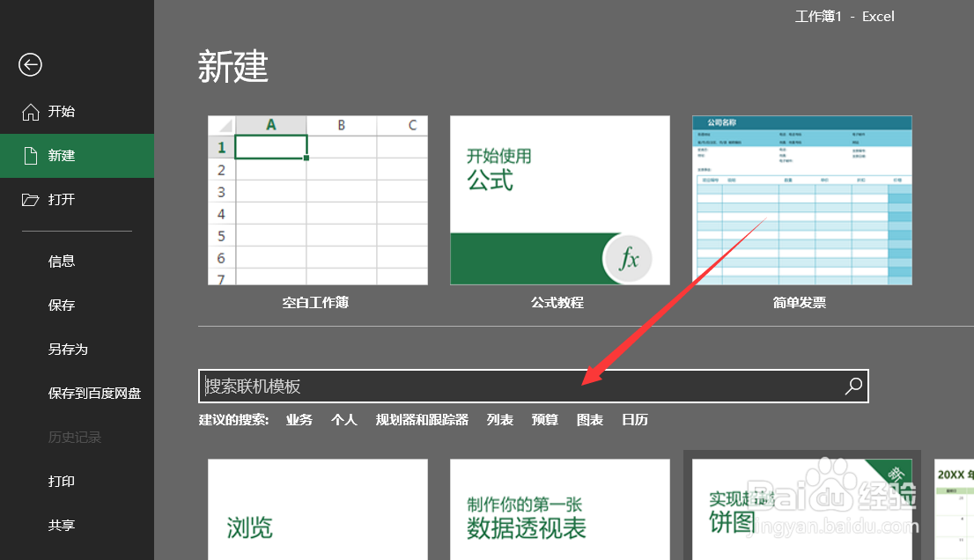Open the 浏览 tour template

point(317,509)
